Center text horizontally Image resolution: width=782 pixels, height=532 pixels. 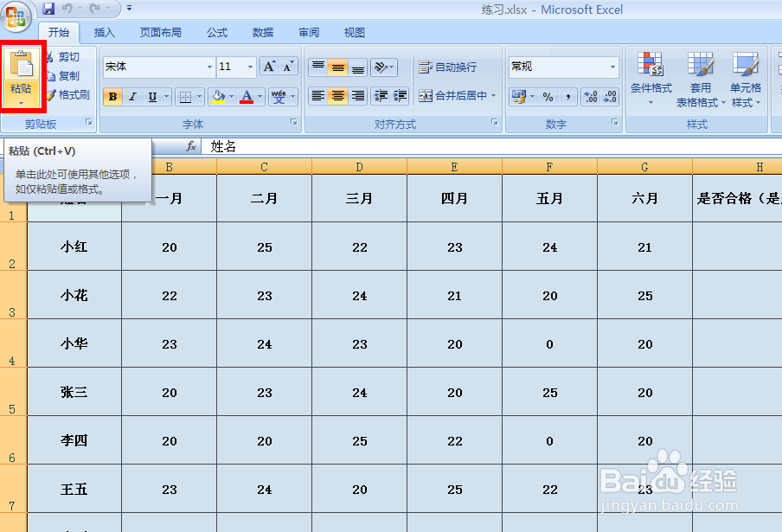337,96
